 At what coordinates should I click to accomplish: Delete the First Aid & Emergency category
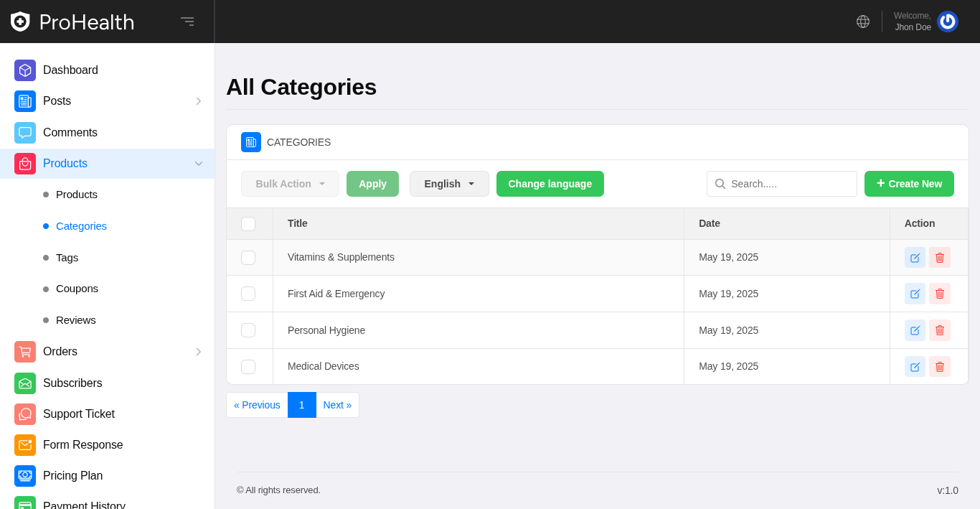(x=940, y=294)
